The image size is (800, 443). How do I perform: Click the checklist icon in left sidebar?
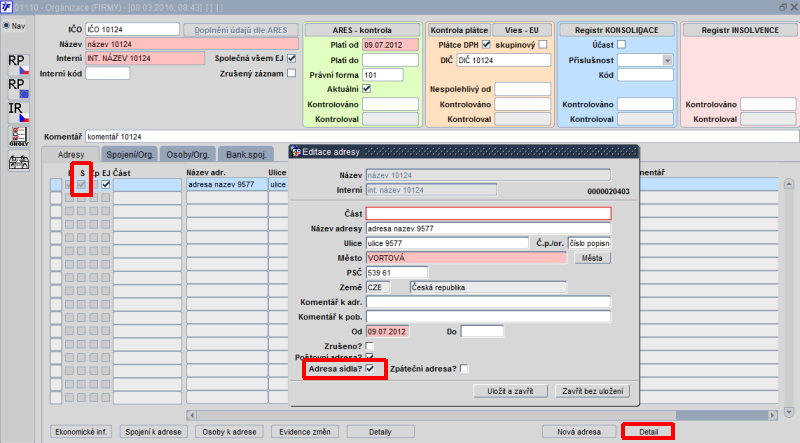(18, 137)
